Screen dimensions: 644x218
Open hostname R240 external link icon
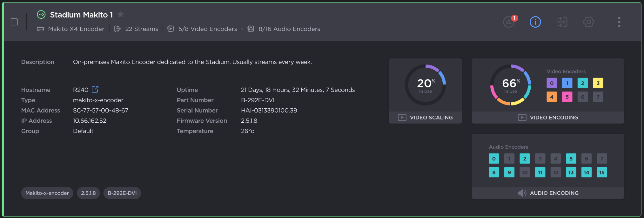pyautogui.click(x=95, y=89)
